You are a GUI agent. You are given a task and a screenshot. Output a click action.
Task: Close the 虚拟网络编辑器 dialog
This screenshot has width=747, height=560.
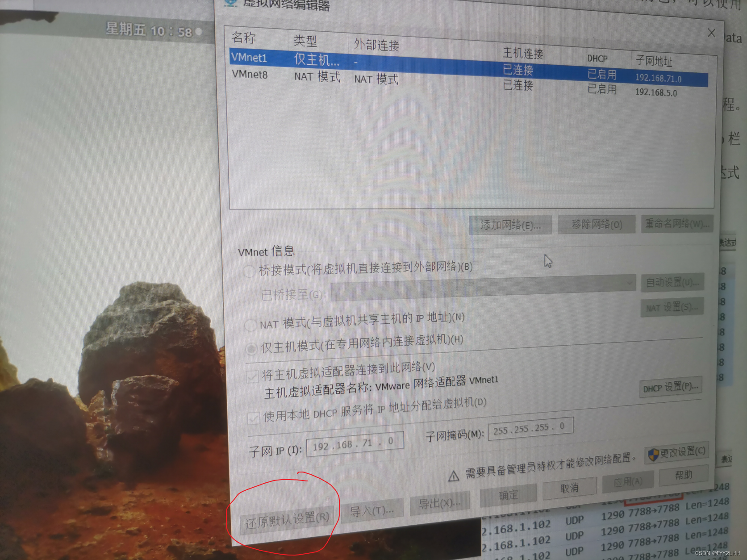coord(711,33)
